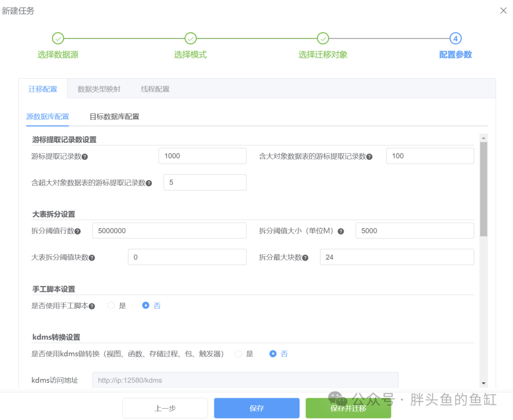Select 否 for 是否使用手工脚本
Viewport: 513px width, 420px height.
146,306
